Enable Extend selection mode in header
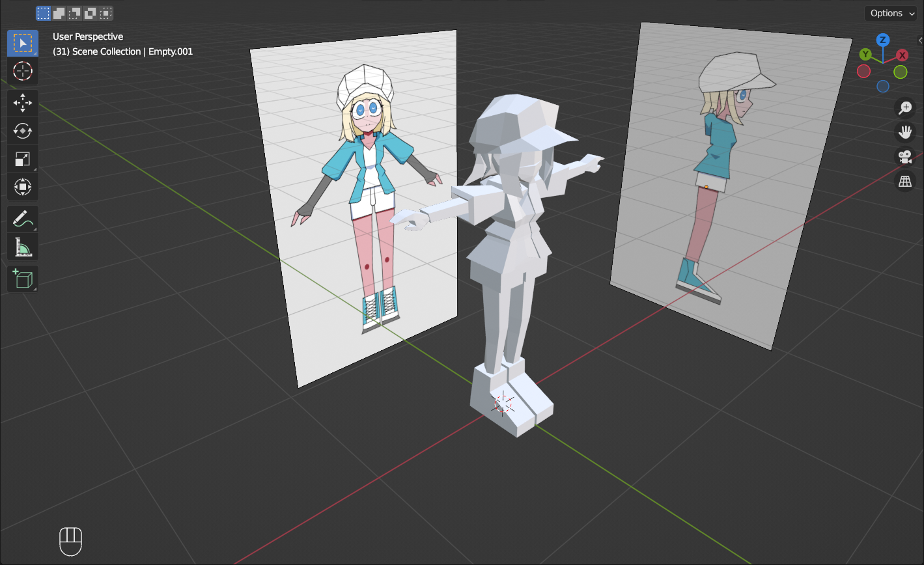The width and height of the screenshot is (924, 565). click(x=59, y=13)
